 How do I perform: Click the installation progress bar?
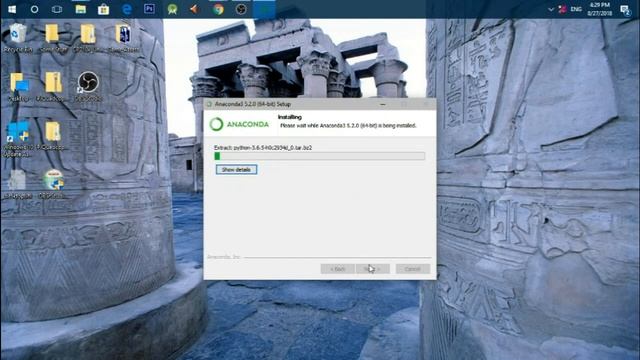point(320,156)
